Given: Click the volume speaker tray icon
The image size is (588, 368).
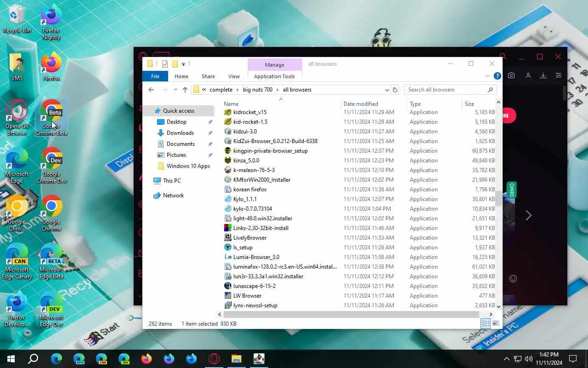Looking at the screenshot, I should click(x=528, y=359).
